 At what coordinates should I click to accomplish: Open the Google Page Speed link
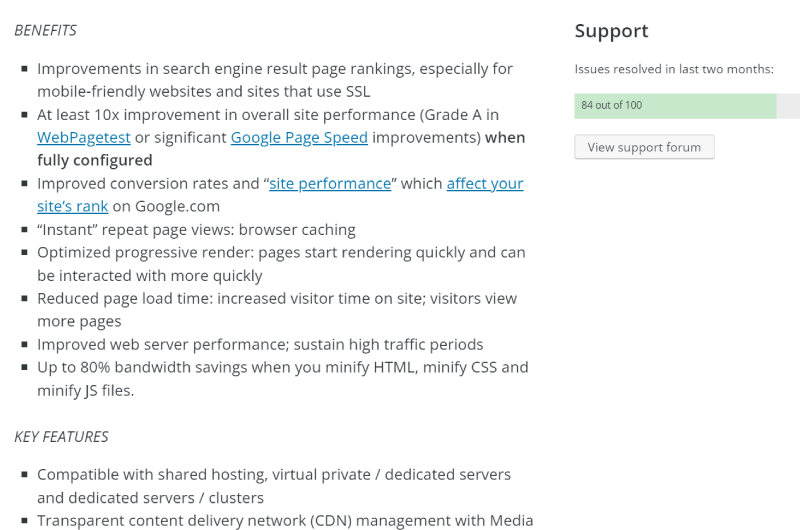(x=299, y=138)
